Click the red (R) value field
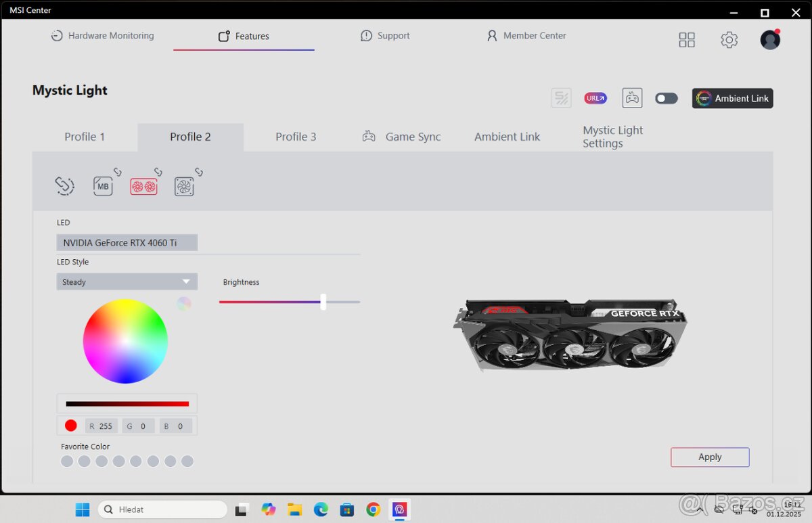Screen dimensions: 812x523 click(x=105, y=426)
